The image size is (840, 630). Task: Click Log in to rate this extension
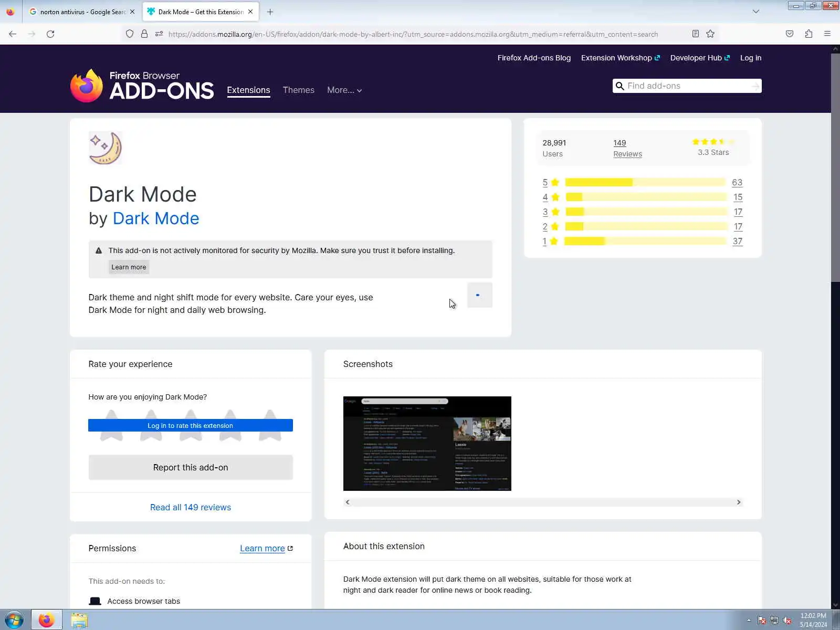click(191, 425)
